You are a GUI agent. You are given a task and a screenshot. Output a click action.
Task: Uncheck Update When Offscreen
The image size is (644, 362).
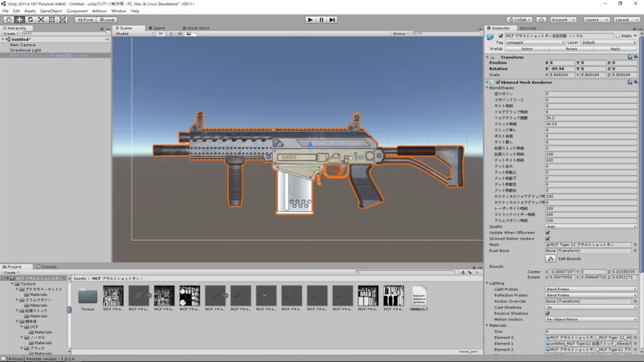click(547, 233)
